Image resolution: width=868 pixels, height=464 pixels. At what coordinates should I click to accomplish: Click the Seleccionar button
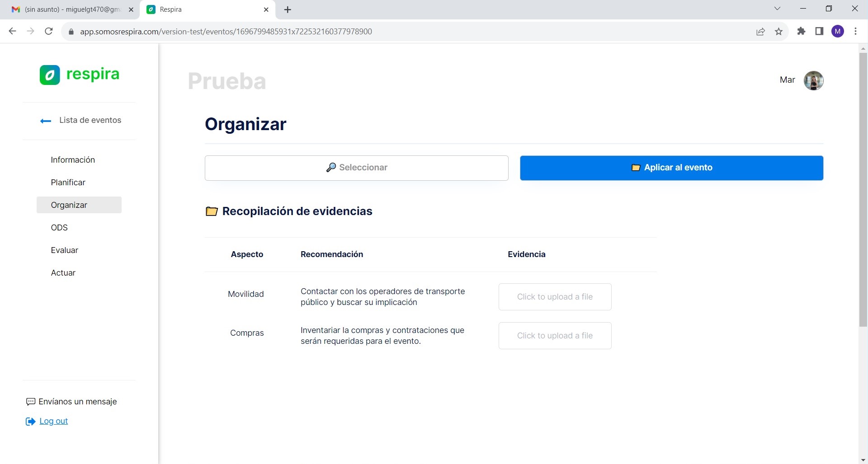[357, 168]
